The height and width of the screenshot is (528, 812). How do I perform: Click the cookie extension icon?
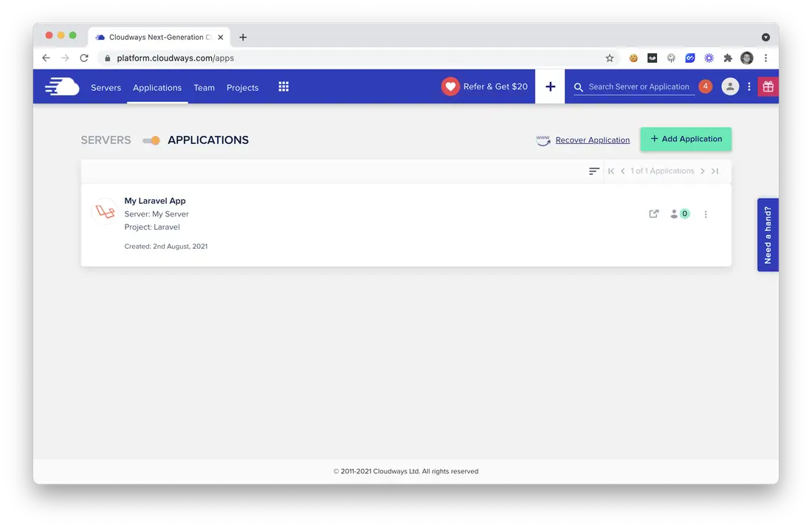click(x=633, y=58)
